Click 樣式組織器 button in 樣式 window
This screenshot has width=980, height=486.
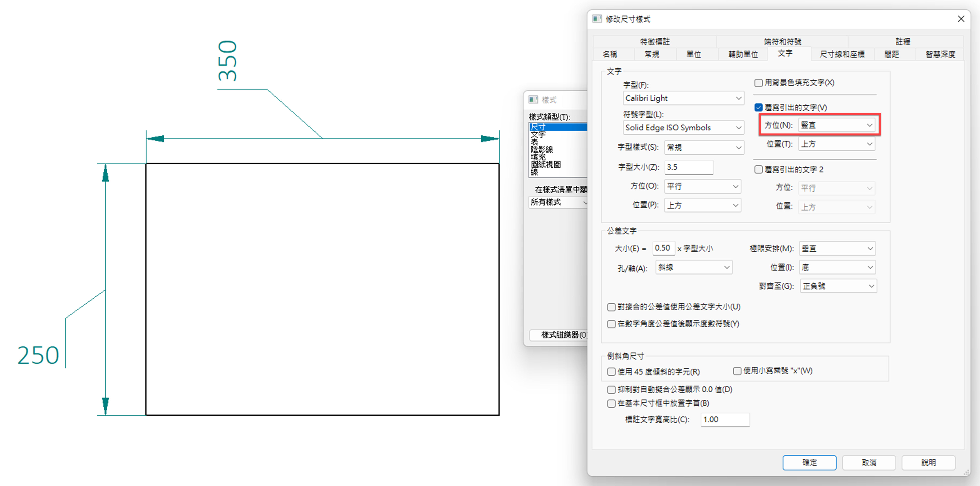pyautogui.click(x=558, y=335)
